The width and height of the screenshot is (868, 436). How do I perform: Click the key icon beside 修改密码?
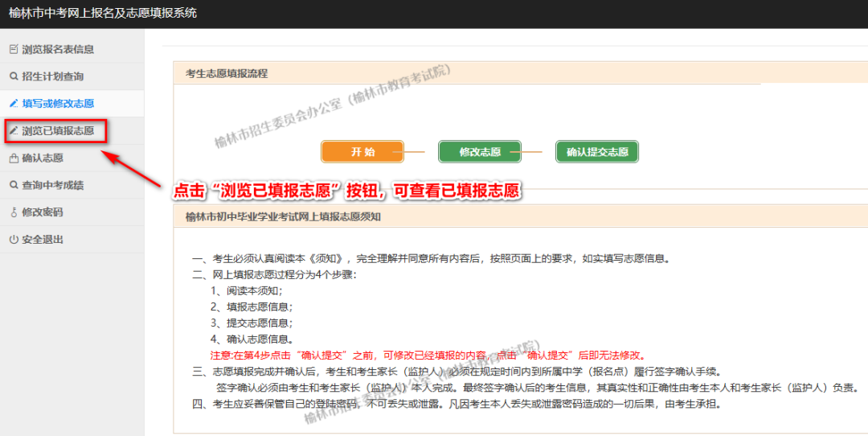point(13,212)
